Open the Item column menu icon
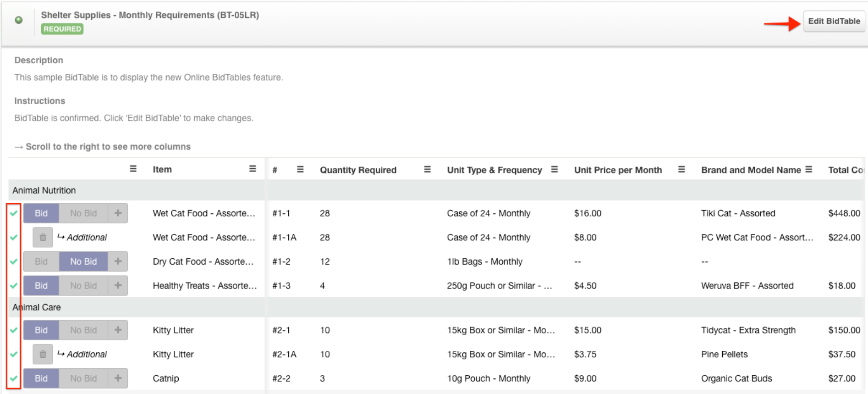The width and height of the screenshot is (868, 394). coord(253,169)
